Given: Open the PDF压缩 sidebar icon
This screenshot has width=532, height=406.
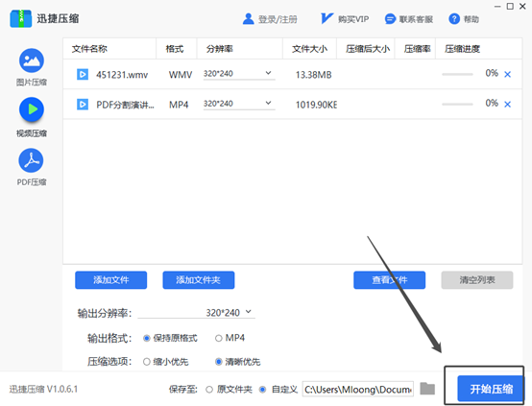Looking at the screenshot, I should 32,160.
